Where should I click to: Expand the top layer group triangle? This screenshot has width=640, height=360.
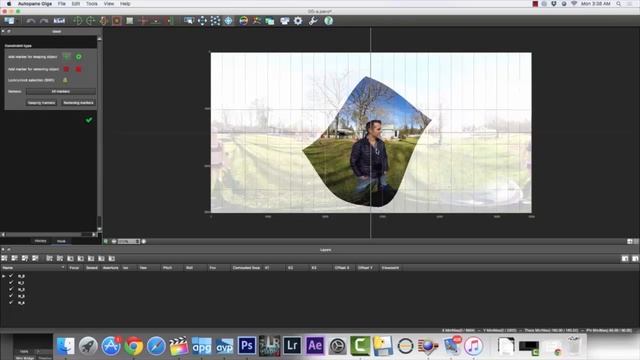[x=4, y=276]
